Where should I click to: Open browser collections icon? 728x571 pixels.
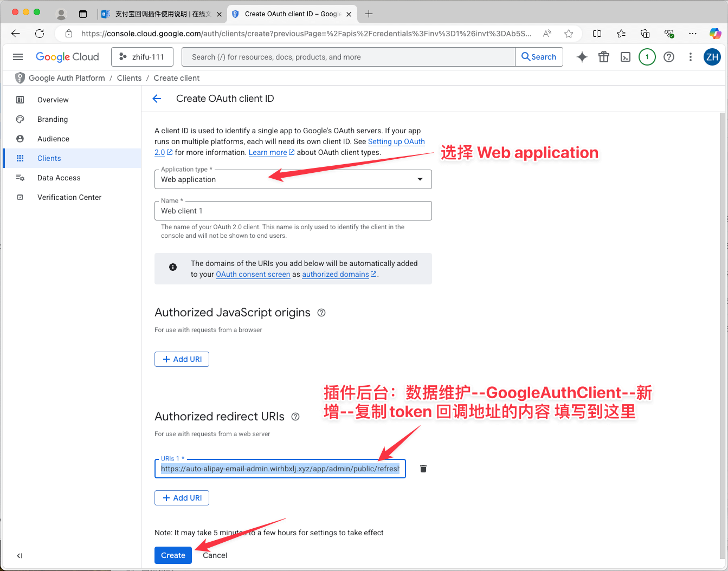[x=645, y=34]
